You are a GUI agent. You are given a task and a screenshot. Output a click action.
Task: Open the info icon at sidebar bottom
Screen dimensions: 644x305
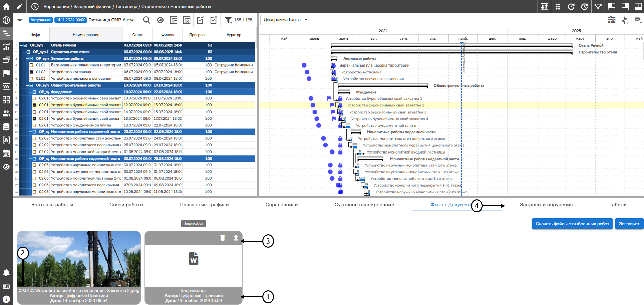tap(6, 299)
